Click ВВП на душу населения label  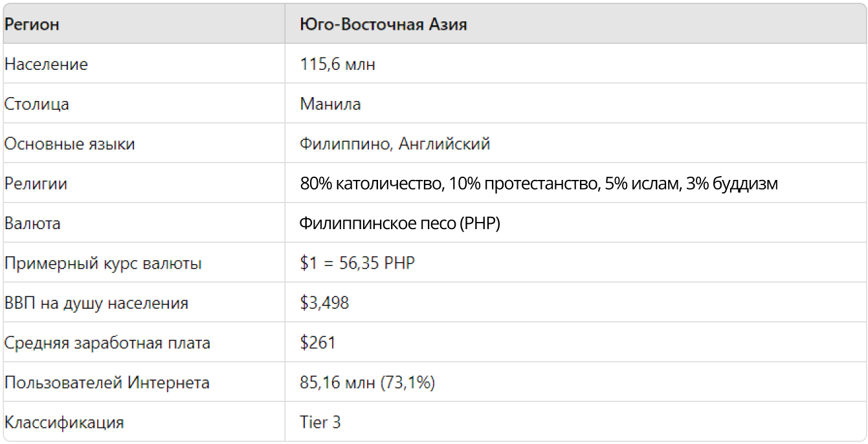[x=96, y=304]
